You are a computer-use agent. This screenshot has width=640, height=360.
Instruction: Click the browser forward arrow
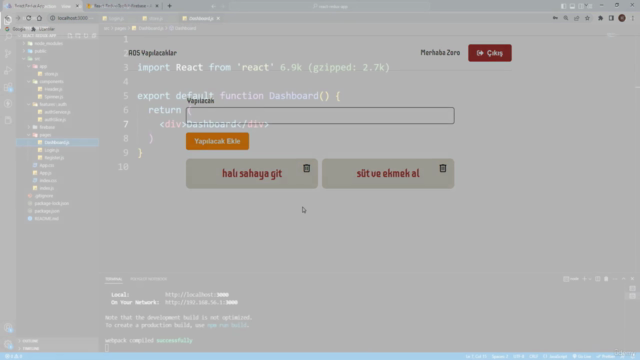tap(18, 18)
